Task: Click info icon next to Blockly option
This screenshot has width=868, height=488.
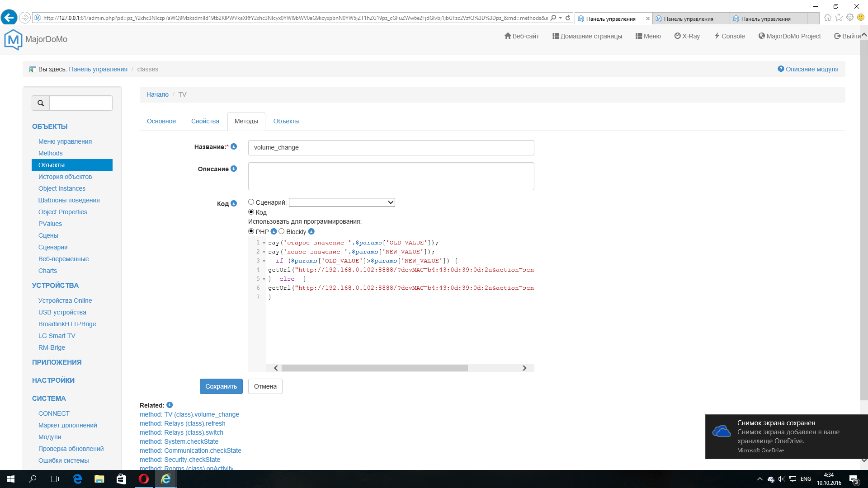Action: click(x=311, y=231)
